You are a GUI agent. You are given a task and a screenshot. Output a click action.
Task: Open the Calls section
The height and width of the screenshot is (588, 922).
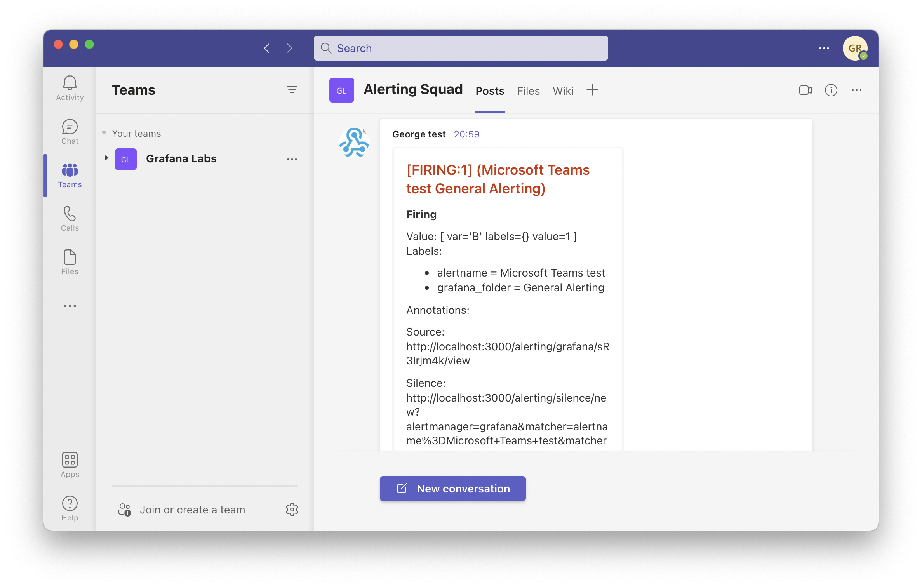(70, 219)
